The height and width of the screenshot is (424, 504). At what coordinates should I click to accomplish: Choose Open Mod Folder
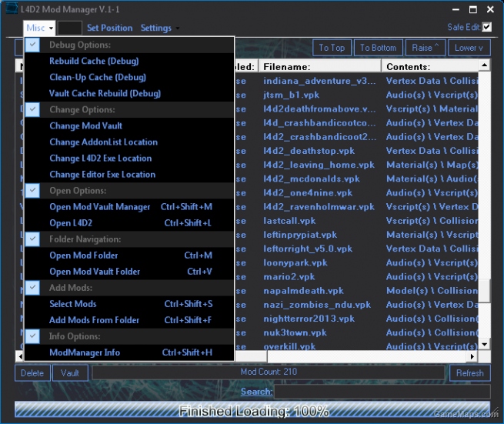(129, 255)
